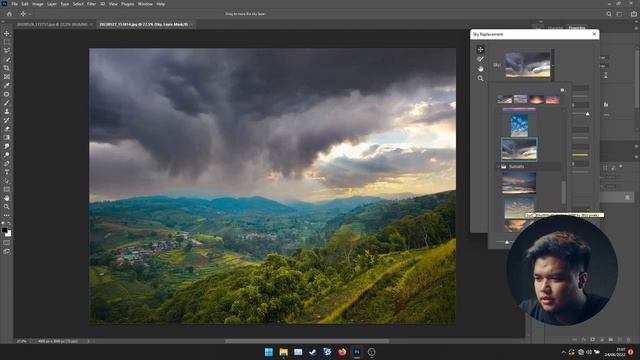
Task: Select the Pen tool
Action: coord(7,164)
